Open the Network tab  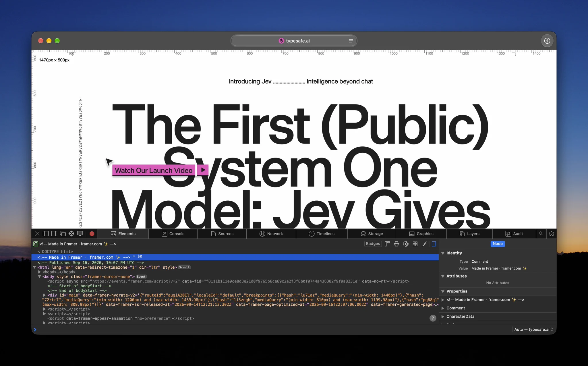point(271,234)
